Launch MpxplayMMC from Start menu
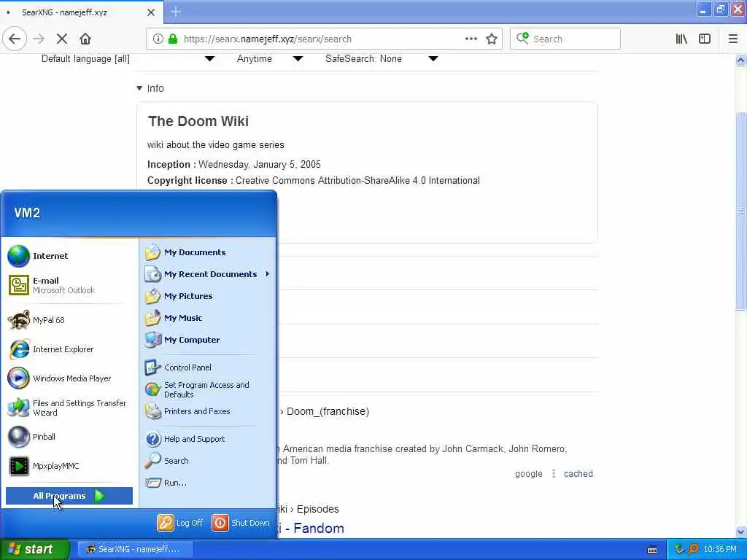This screenshot has height=560, width=747. pos(69,466)
